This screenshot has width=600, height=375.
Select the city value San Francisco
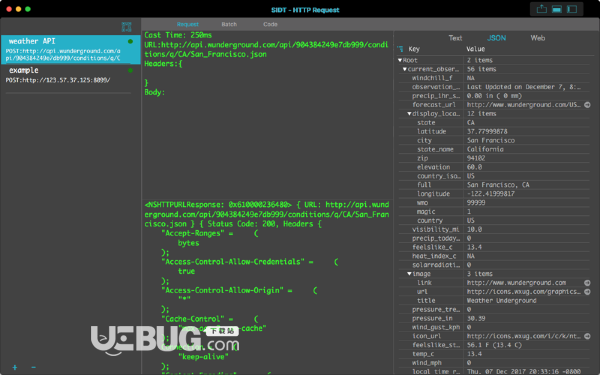click(x=491, y=140)
